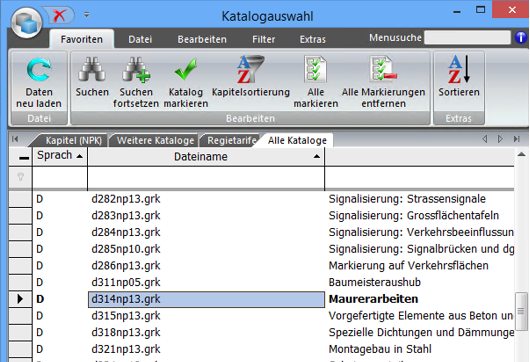Click Signalisierung: Strassensignale description
530x362 pixels.
(x=407, y=199)
